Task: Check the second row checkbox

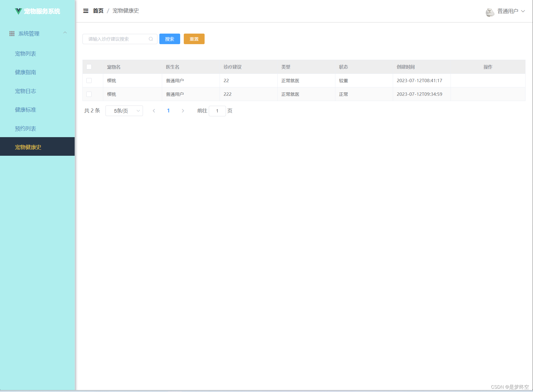Action: (89, 94)
